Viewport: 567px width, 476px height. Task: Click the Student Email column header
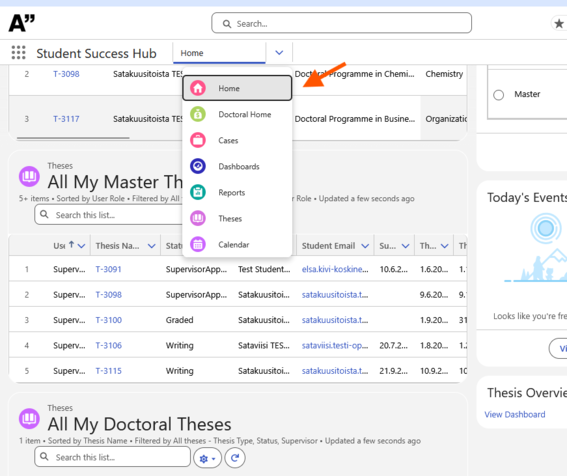click(x=328, y=246)
